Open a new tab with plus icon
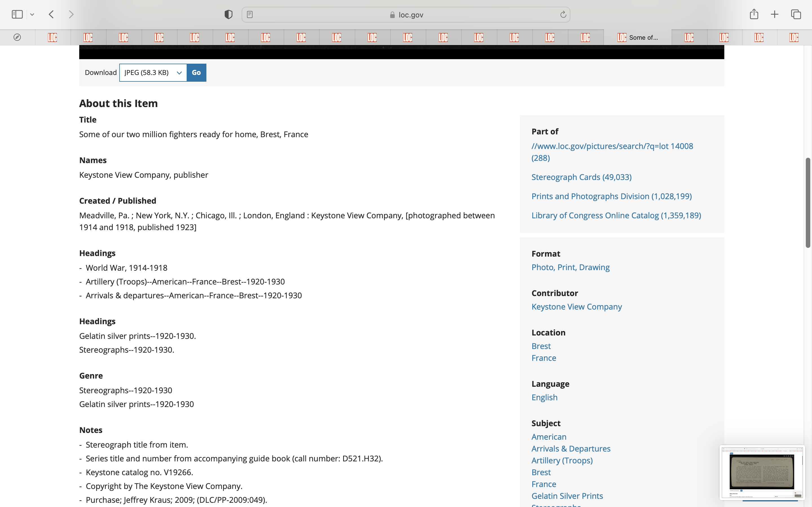This screenshot has height=507, width=812. [x=775, y=14]
